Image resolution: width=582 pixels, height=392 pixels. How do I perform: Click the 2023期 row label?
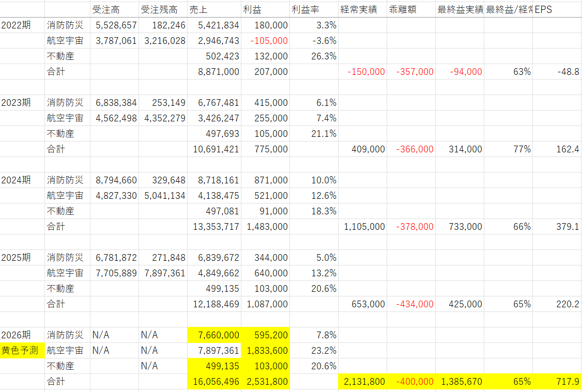22,103
